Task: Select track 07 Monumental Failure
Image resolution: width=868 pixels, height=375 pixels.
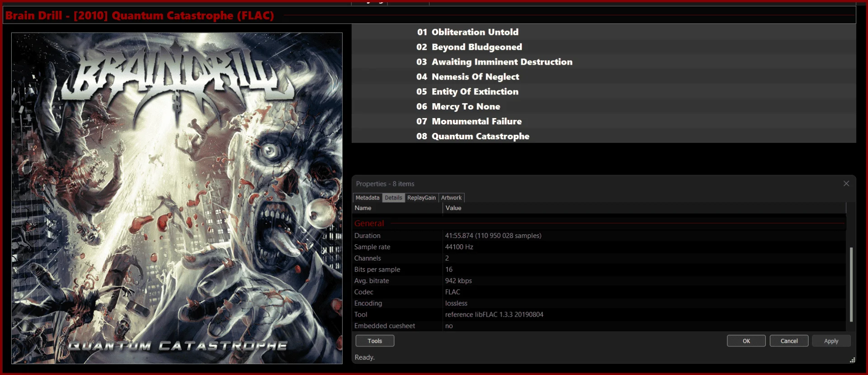Action: [604, 121]
